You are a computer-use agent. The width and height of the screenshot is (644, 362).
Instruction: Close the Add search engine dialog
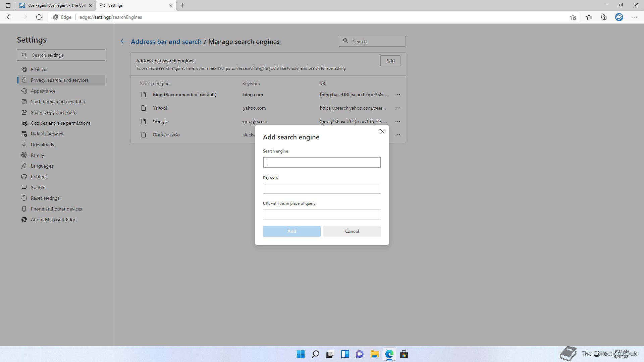coord(382,131)
